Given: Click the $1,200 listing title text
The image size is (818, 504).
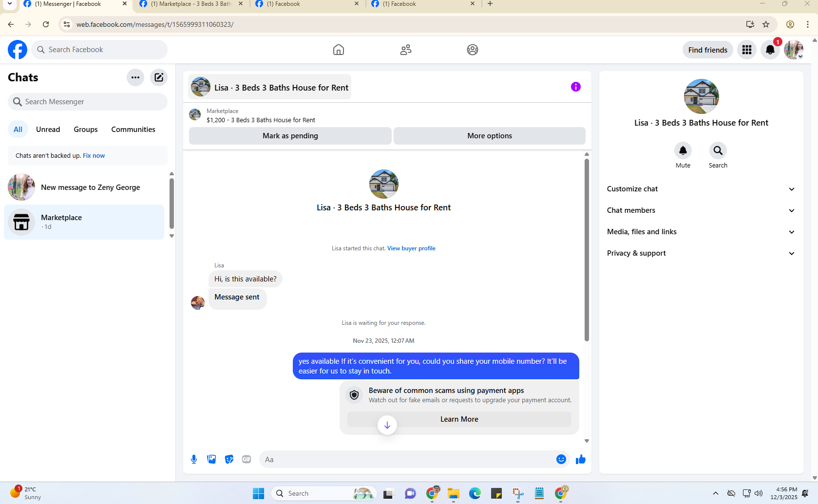Looking at the screenshot, I should [x=261, y=120].
